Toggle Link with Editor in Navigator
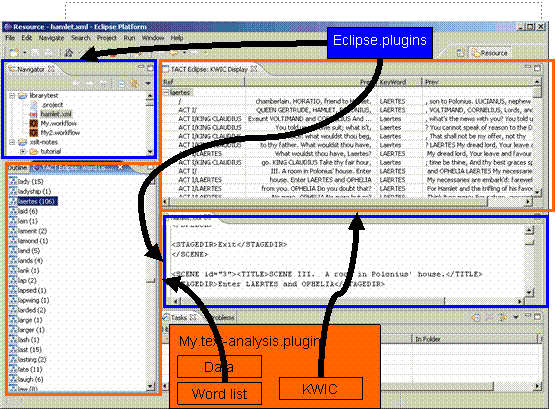 click(x=134, y=84)
